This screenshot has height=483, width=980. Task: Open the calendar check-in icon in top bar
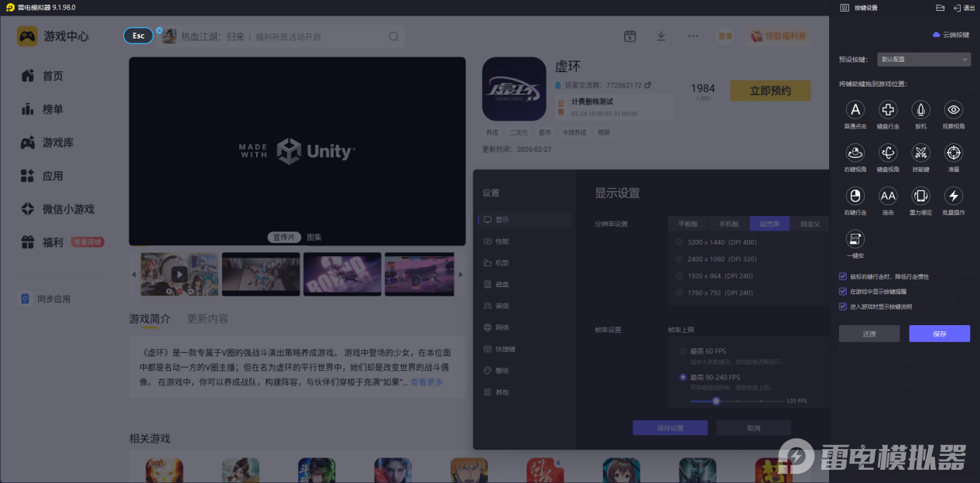click(630, 36)
